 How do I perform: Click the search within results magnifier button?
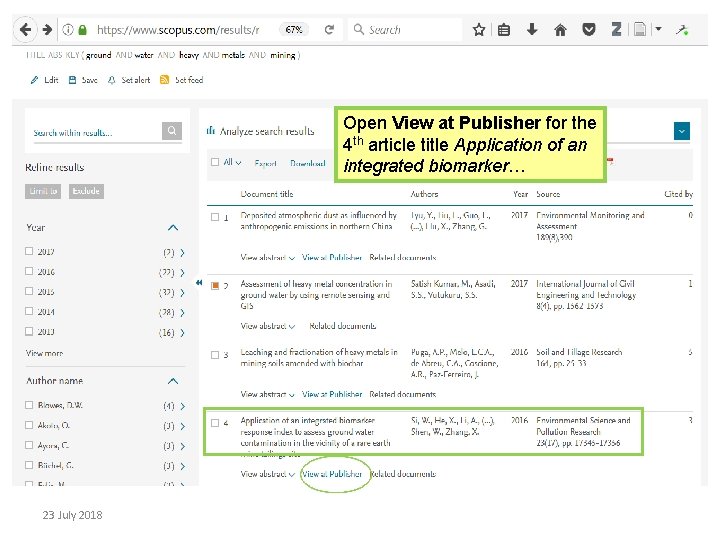pos(172,131)
